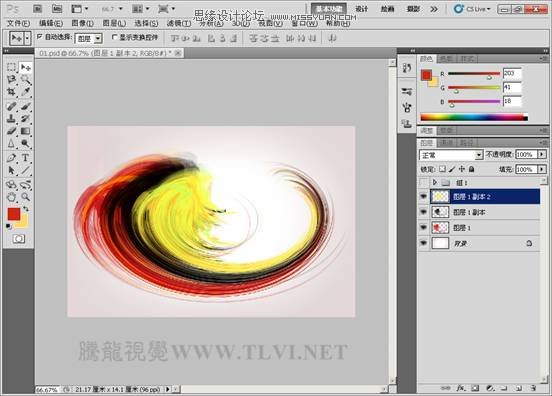Delete layer with trash icon
Viewport: 552px width, 396px height.
click(533, 388)
